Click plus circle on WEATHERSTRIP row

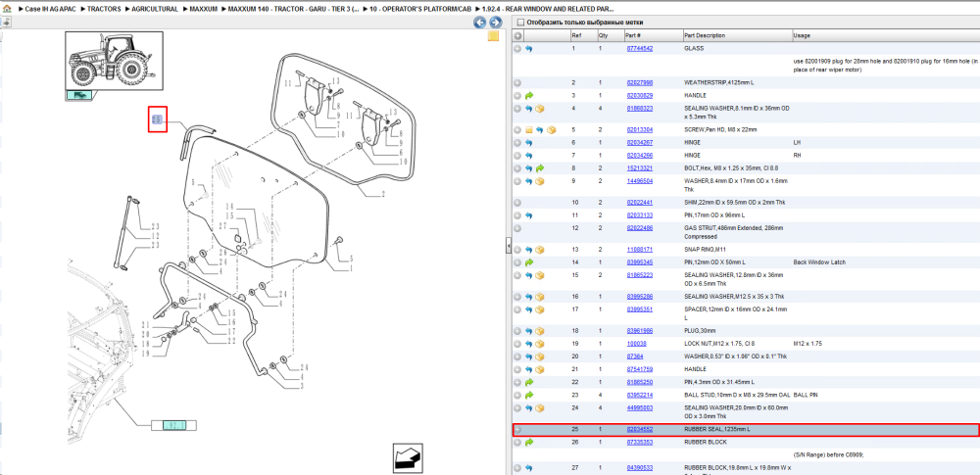[x=517, y=83]
